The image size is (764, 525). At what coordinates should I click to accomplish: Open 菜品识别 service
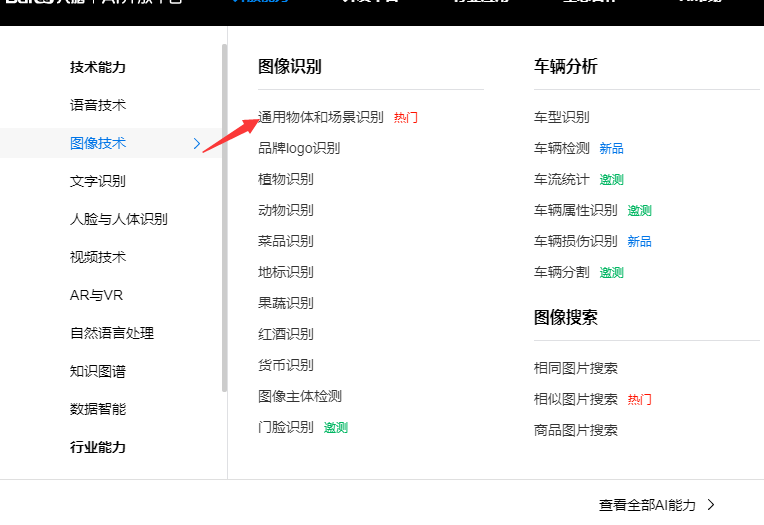tap(286, 241)
